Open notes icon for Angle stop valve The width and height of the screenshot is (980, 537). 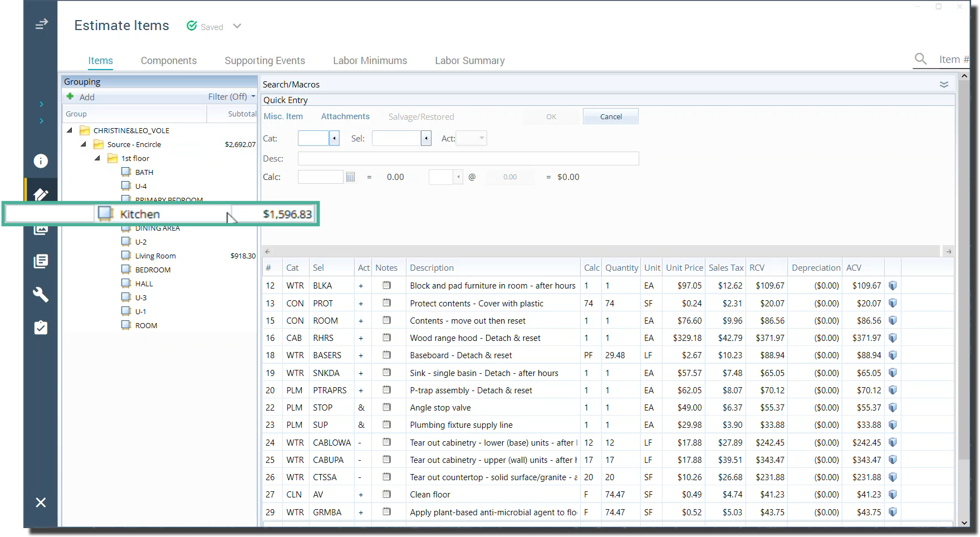pyautogui.click(x=386, y=407)
